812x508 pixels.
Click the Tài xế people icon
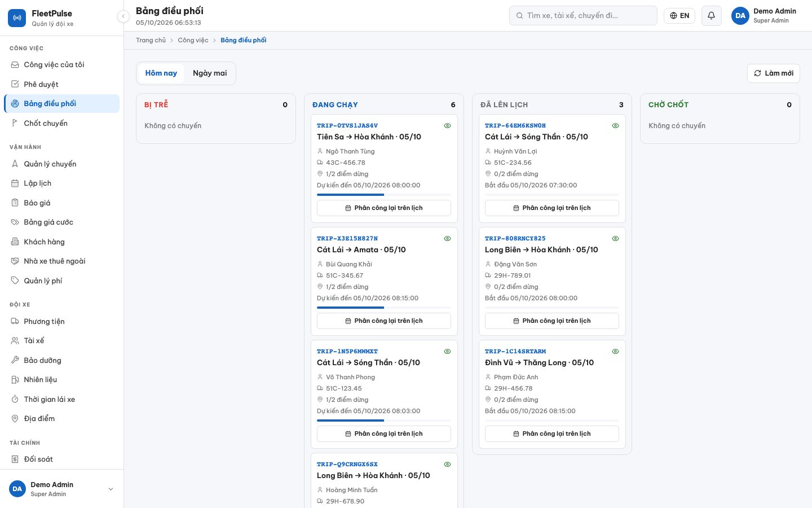tap(15, 341)
